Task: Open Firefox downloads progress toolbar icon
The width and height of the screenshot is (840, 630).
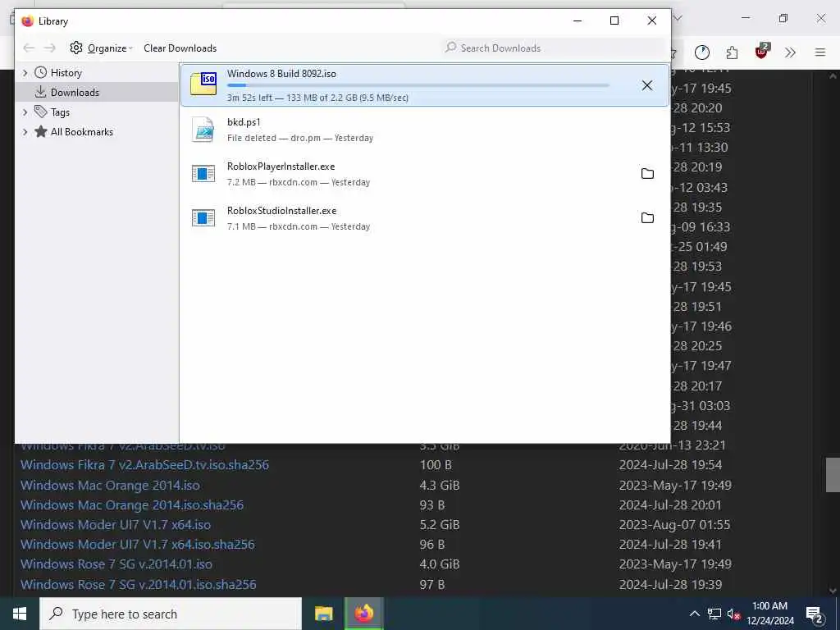Action: tap(702, 52)
